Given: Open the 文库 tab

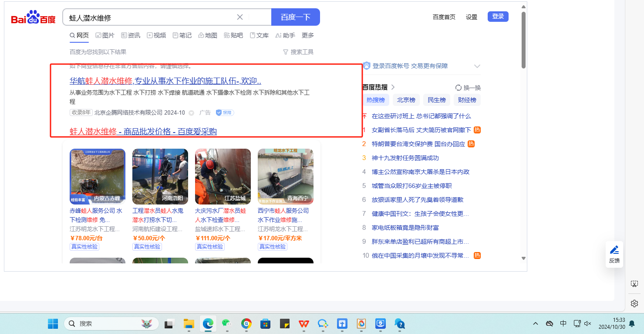Looking at the screenshot, I should 259,35.
